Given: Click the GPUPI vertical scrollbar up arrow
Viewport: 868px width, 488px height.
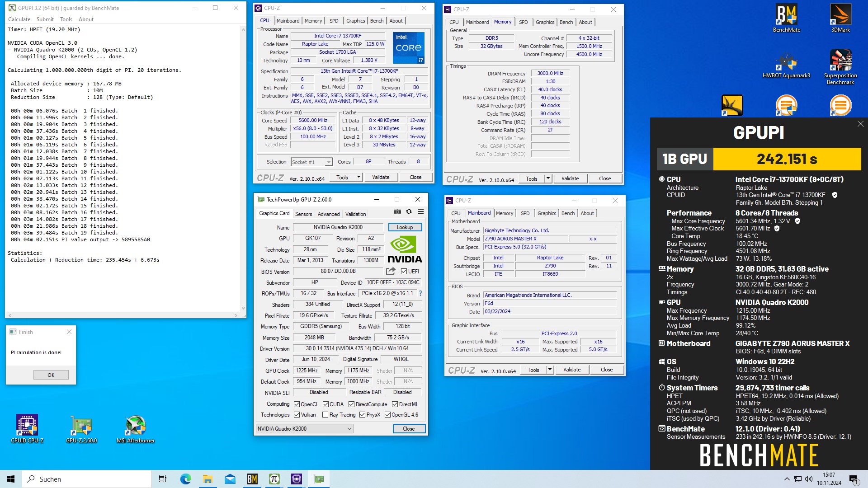Looking at the screenshot, I should pyautogui.click(x=243, y=29).
